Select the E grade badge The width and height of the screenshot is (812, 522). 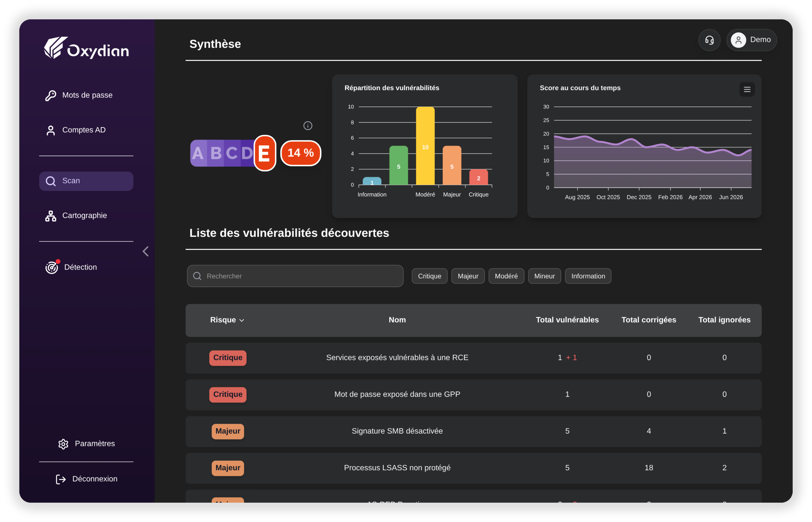click(x=265, y=153)
